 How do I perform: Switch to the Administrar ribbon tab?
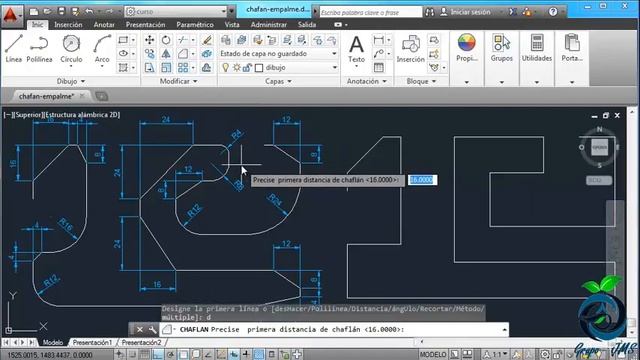pos(269,24)
